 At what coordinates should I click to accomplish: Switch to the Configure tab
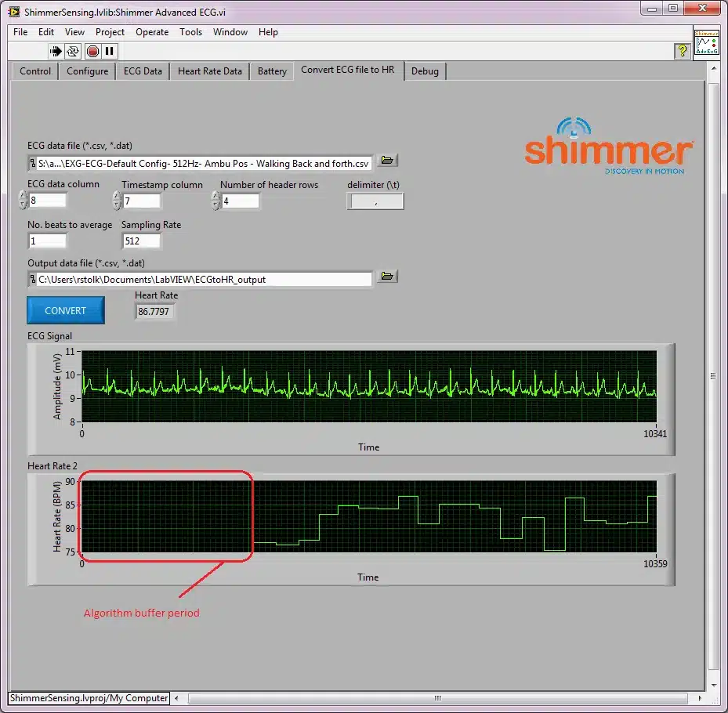pyautogui.click(x=87, y=71)
